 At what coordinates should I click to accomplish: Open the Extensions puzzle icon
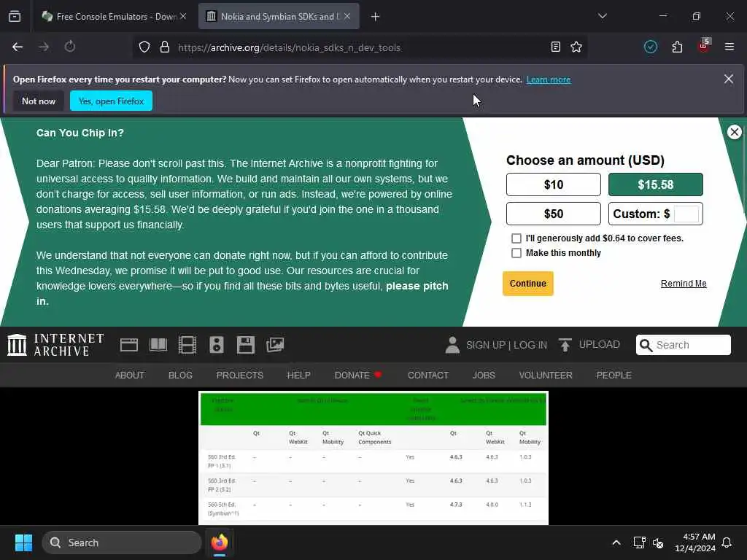(677, 47)
